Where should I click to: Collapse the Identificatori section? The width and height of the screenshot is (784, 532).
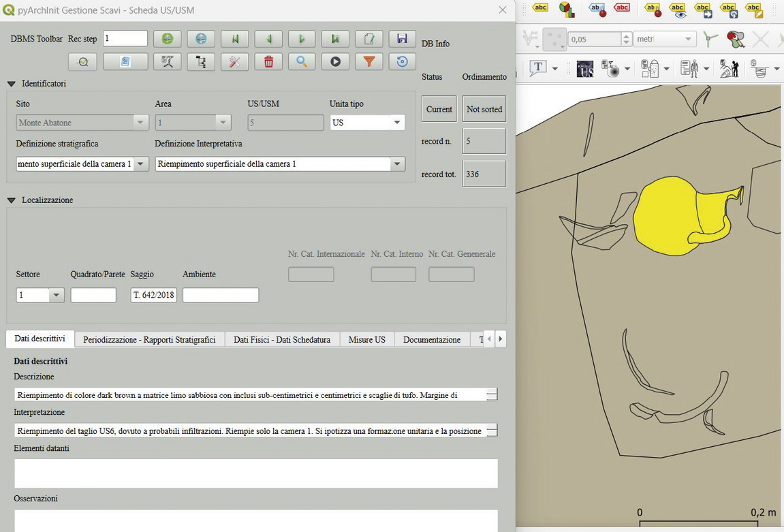12,84
